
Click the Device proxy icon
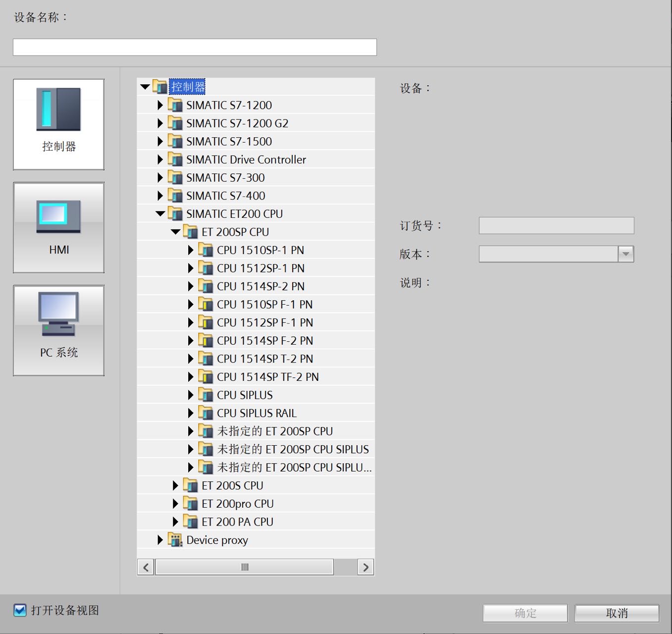point(175,540)
